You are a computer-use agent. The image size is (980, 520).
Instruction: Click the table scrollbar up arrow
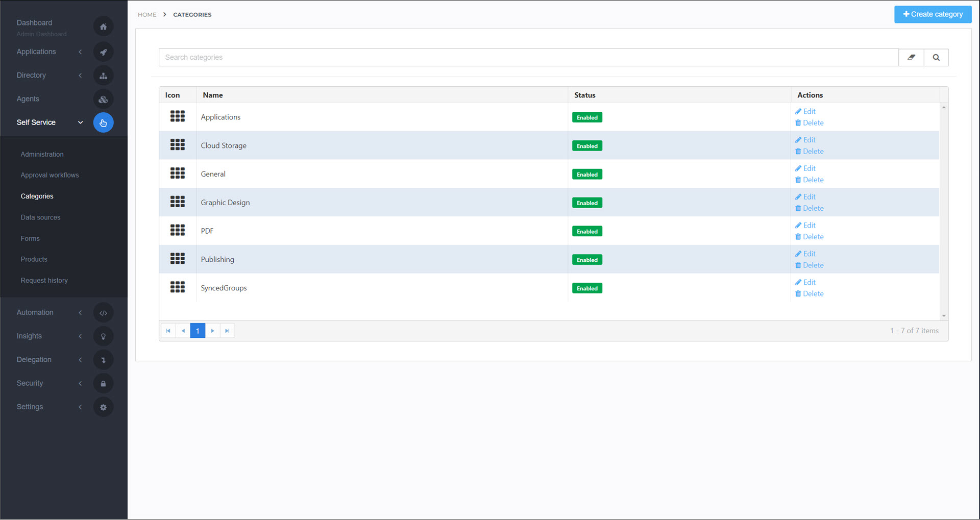[x=944, y=107]
